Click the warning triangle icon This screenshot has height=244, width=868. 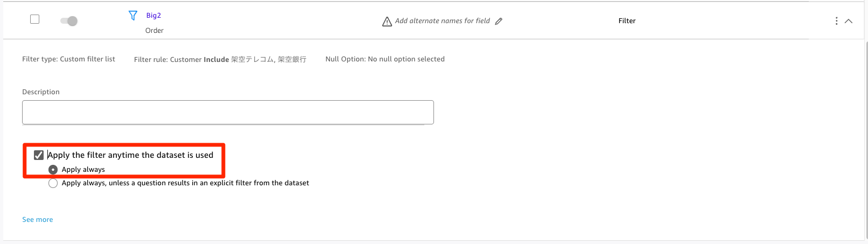(x=387, y=22)
